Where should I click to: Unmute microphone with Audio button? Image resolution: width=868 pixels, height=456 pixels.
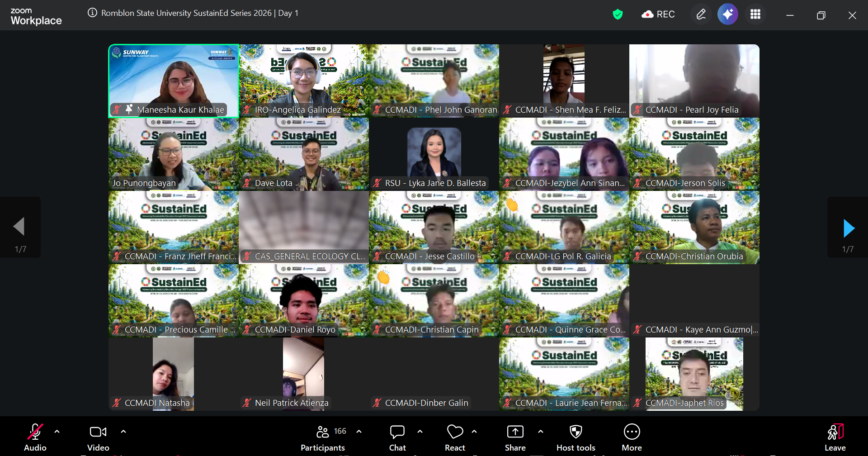tap(35, 437)
